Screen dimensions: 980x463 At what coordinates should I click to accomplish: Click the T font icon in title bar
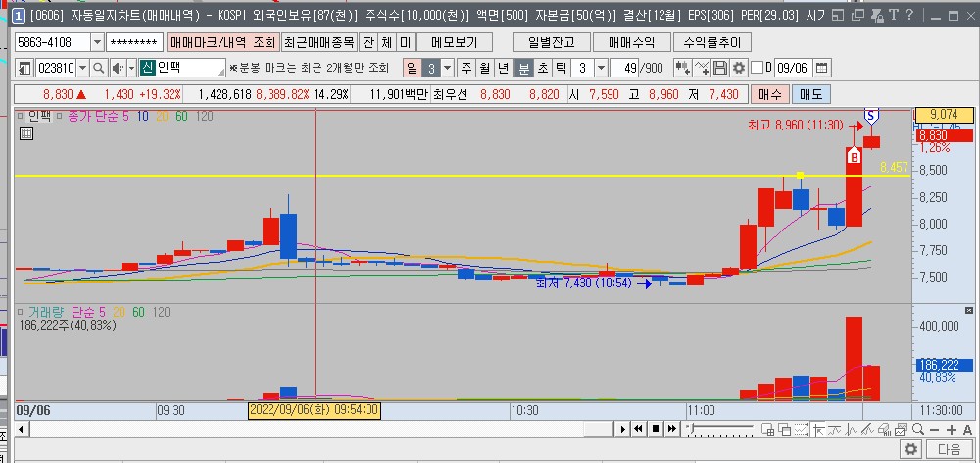894,15
